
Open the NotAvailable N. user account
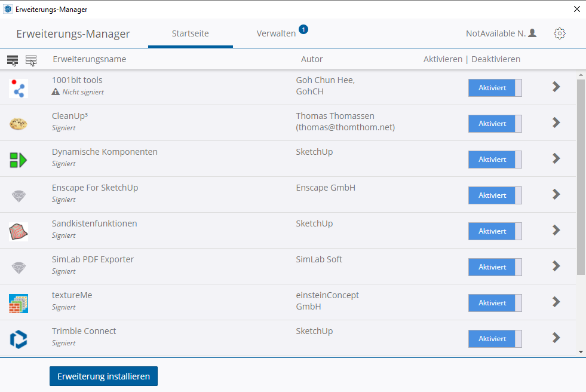[501, 33]
